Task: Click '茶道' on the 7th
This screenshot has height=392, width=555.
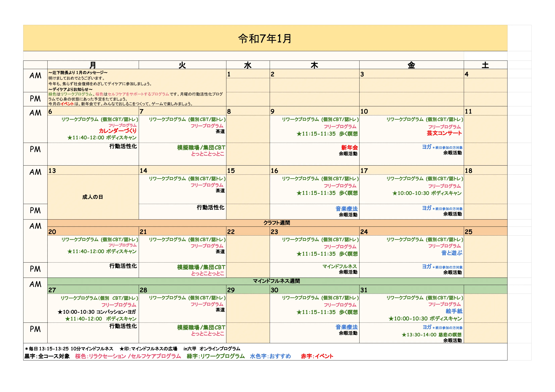Action: point(220,131)
